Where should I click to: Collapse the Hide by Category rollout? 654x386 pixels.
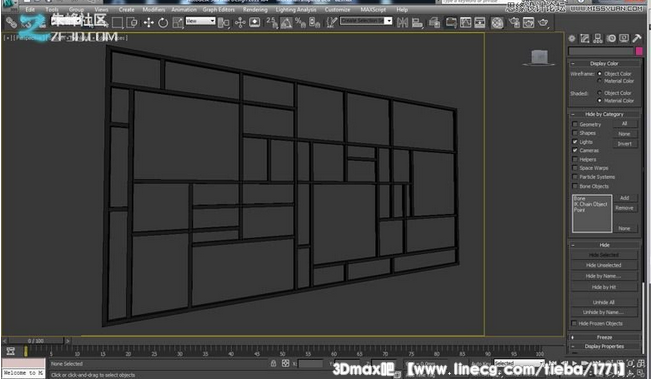(604, 114)
